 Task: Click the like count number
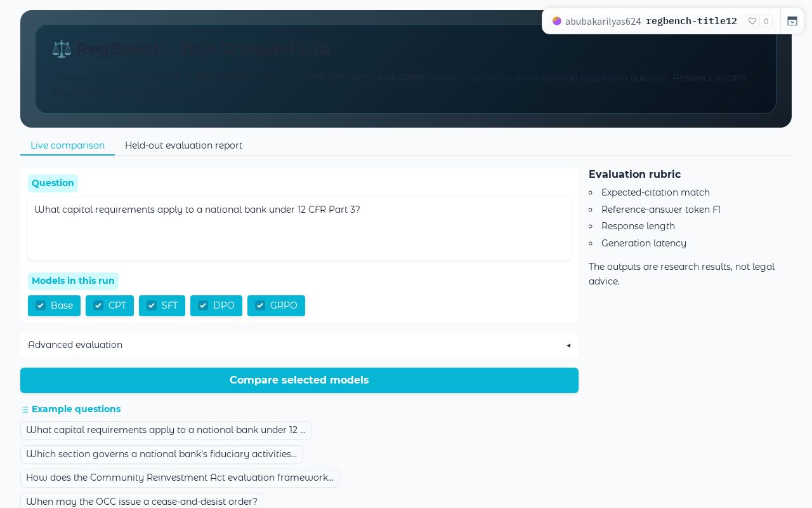pos(766,21)
